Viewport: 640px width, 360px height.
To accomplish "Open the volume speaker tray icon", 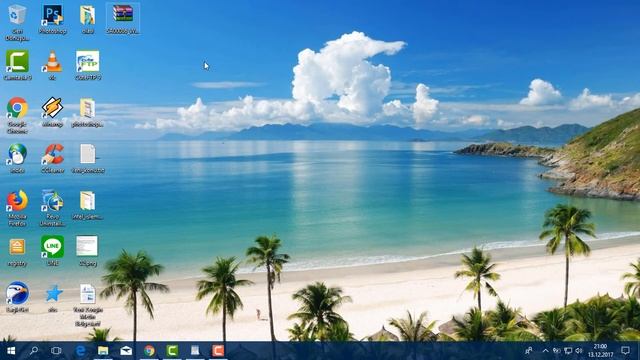I will tap(579, 351).
